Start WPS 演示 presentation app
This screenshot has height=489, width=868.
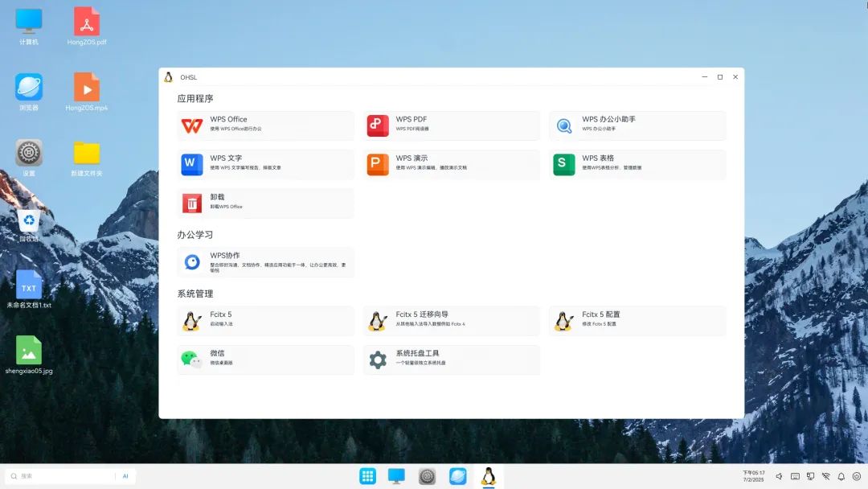(450, 165)
